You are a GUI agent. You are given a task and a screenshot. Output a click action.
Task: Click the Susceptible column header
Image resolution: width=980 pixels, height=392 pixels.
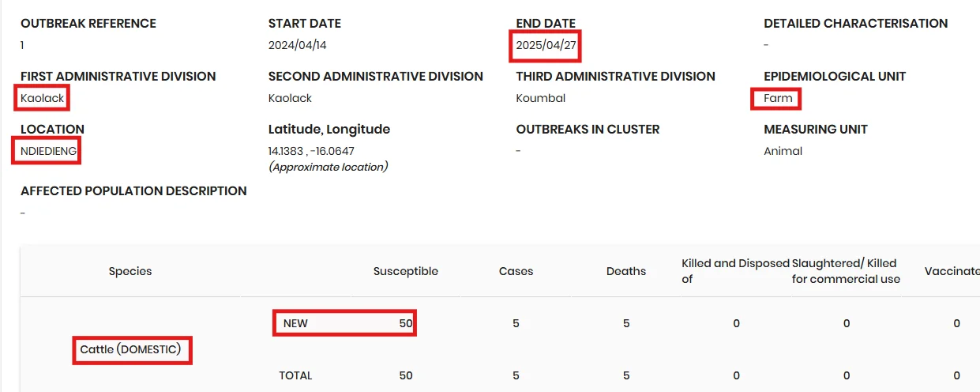(x=406, y=271)
